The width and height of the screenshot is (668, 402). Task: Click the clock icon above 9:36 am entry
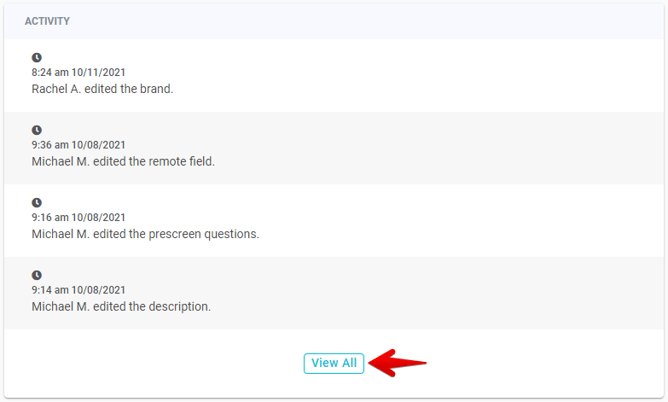(37, 130)
